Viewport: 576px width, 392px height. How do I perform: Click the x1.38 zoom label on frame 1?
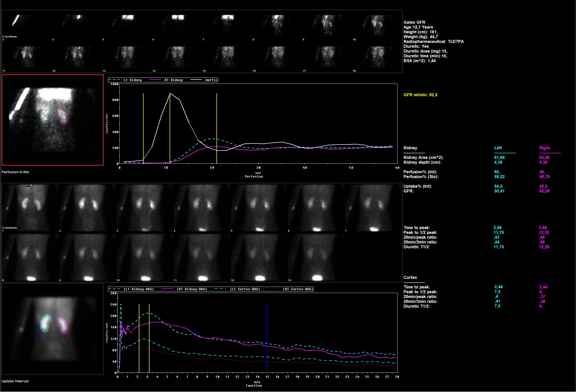tap(29, 185)
